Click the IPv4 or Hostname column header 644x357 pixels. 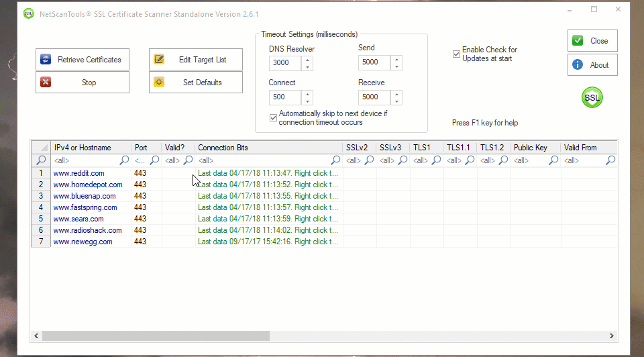[91, 148]
